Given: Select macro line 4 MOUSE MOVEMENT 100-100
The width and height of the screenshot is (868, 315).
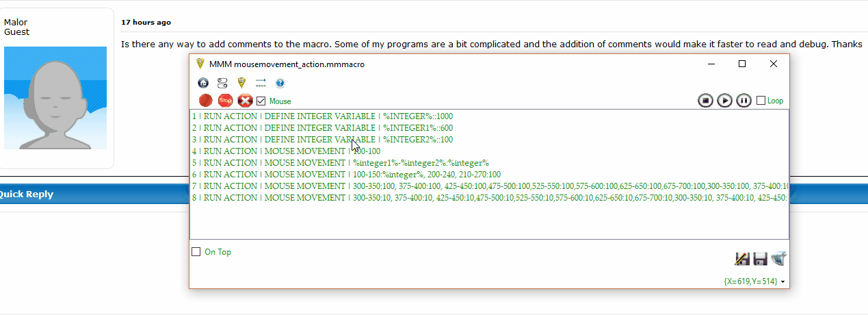Looking at the screenshot, I should click(287, 151).
